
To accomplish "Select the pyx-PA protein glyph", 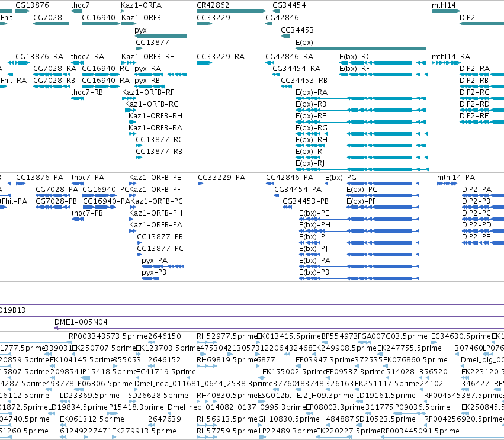I will [x=163, y=266].
